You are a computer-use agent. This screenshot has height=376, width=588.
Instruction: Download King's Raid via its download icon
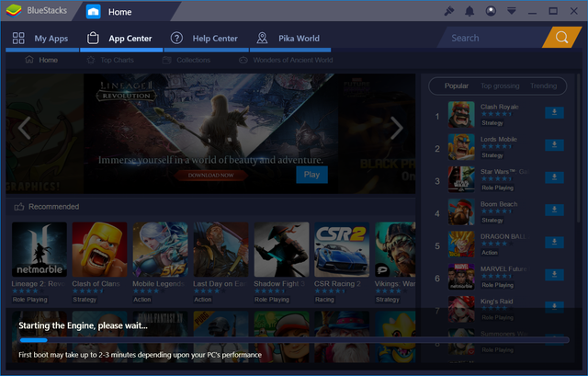coord(554,307)
